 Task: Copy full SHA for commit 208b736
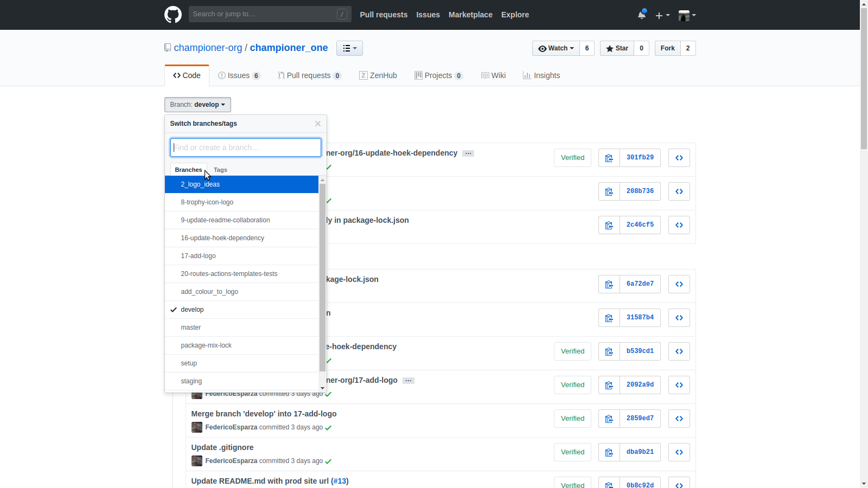click(x=609, y=191)
